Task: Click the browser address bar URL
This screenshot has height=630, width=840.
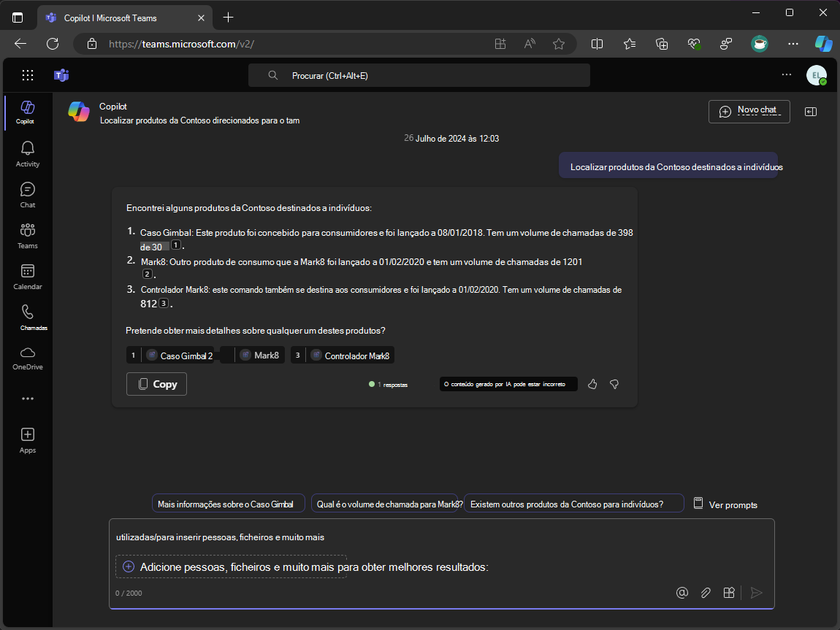Action: 182,44
